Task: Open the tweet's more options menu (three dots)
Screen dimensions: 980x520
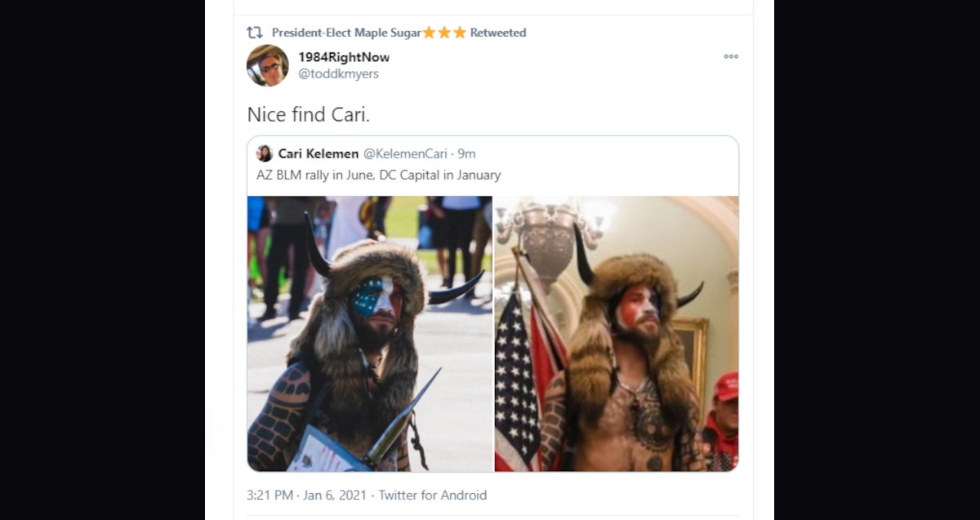Action: coord(731,56)
